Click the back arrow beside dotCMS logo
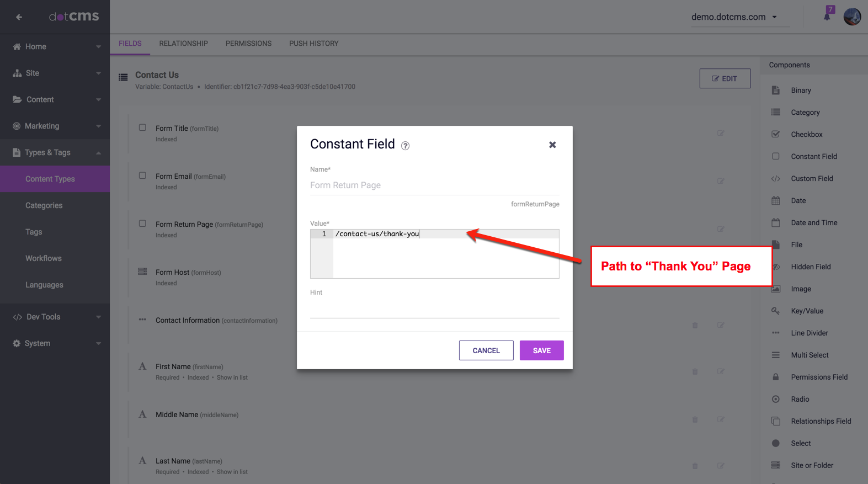This screenshot has width=868, height=484. (x=19, y=17)
